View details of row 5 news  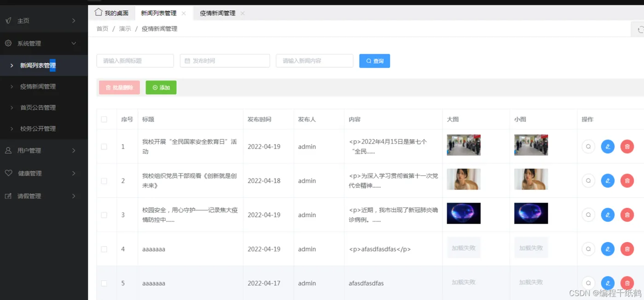pos(588,283)
